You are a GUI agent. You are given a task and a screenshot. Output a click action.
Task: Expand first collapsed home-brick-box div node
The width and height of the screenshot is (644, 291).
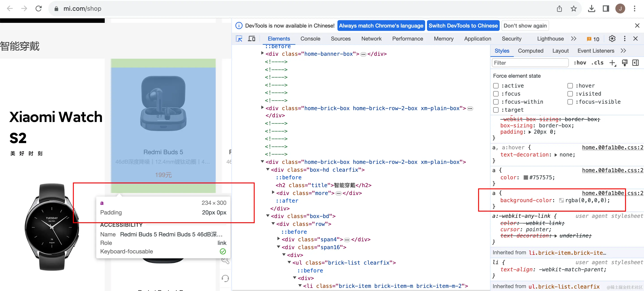(x=262, y=107)
